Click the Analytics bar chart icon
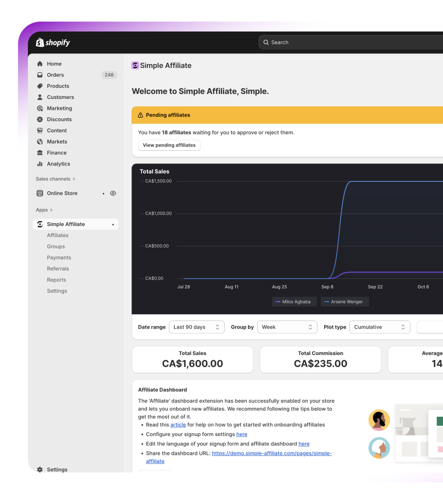 (40, 164)
